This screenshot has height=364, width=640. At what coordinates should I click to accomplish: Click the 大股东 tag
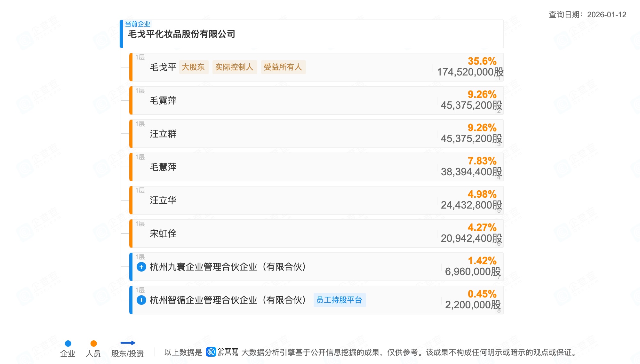point(193,67)
